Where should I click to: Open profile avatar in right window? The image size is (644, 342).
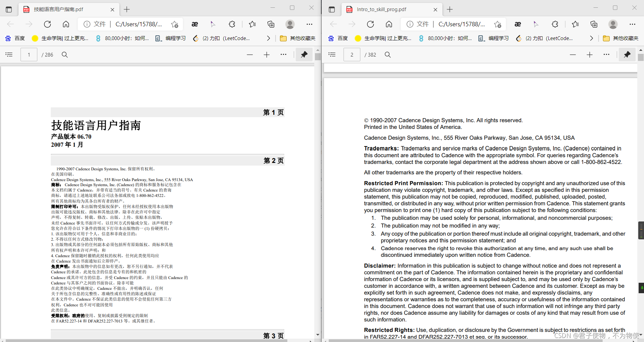tap(613, 24)
